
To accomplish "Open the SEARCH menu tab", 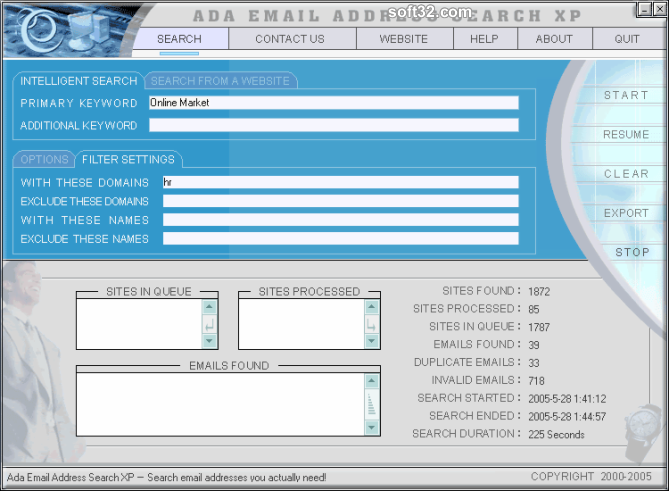I will coord(179,39).
